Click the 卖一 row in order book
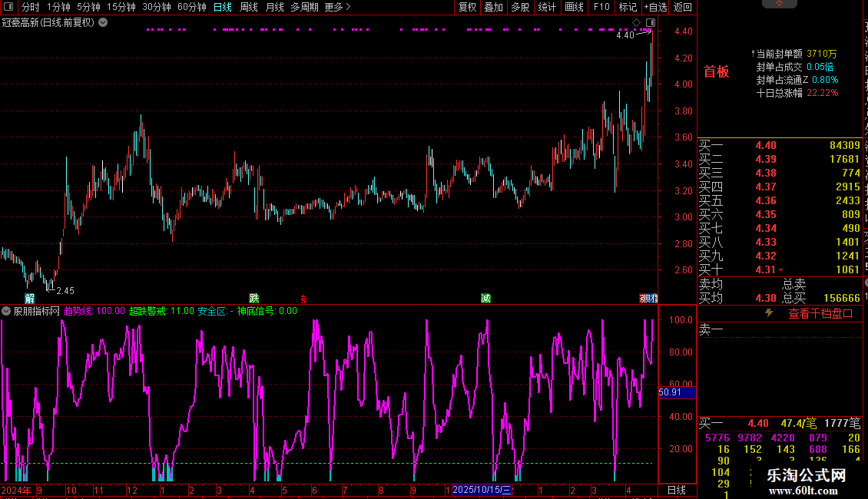This screenshot has width=868, height=499. (779, 330)
